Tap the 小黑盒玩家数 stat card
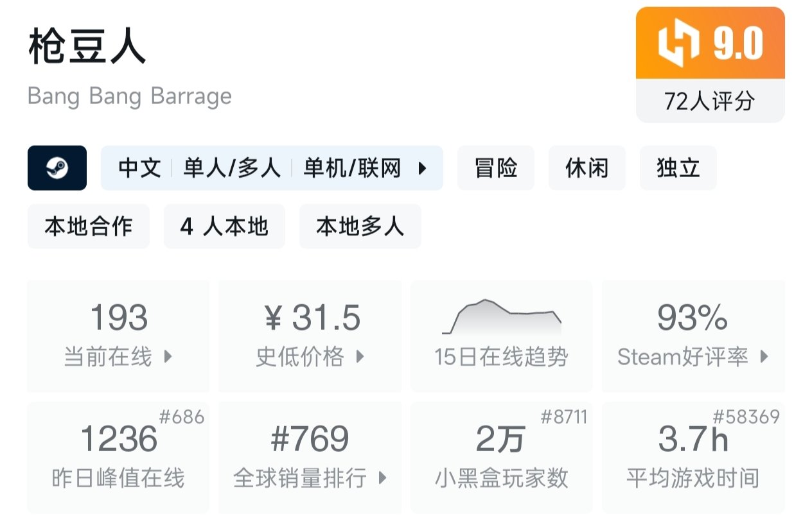The width and height of the screenshot is (812, 525). click(501, 457)
